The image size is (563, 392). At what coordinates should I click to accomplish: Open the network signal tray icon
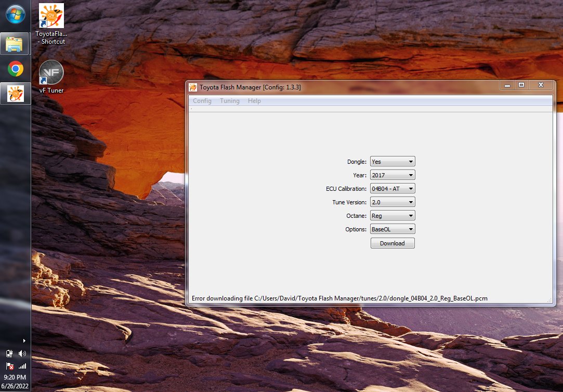click(x=22, y=366)
